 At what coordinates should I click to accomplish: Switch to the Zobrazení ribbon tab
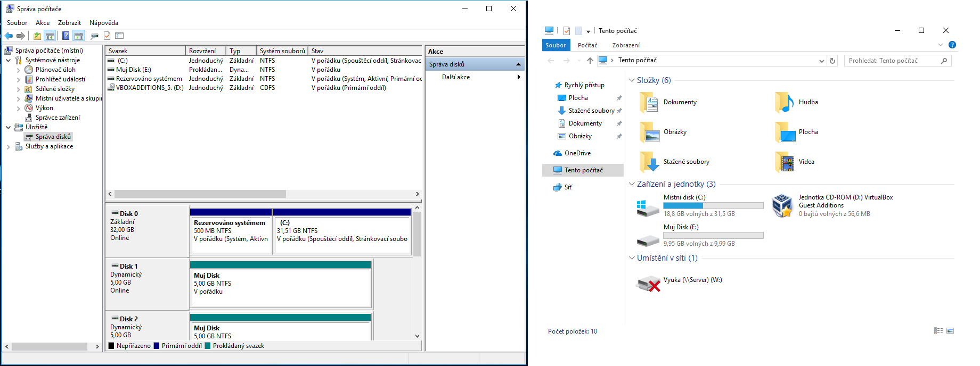point(626,45)
